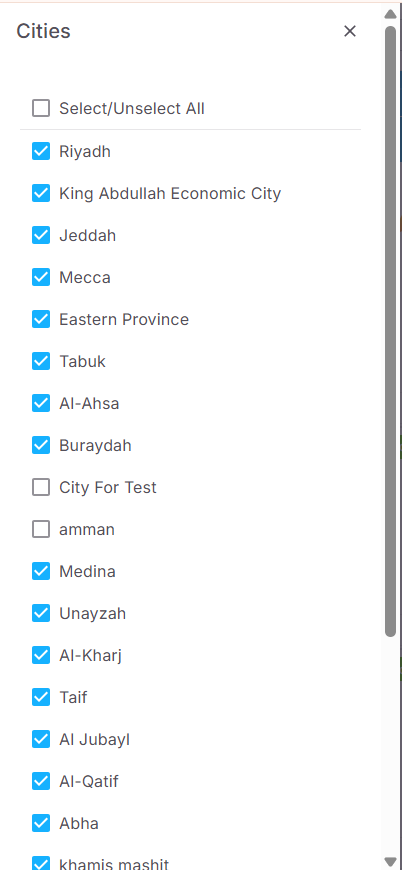Uncheck the Al Jubayl checkbox
Image resolution: width=402 pixels, height=870 pixels.
pos(41,739)
